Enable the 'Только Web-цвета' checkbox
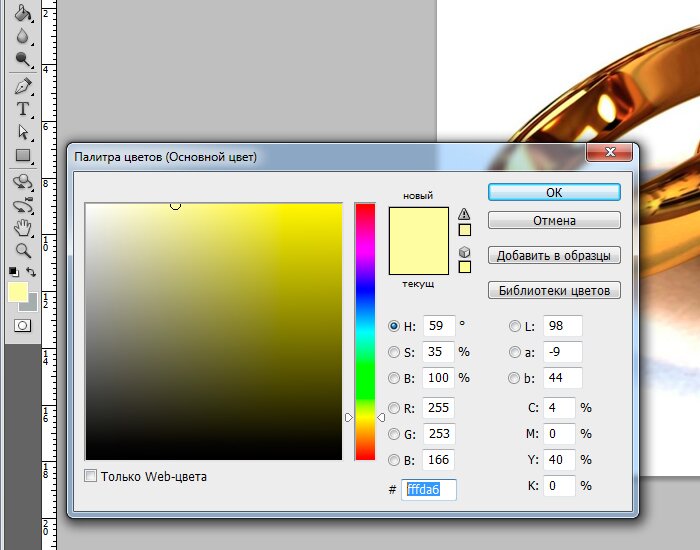The width and height of the screenshot is (700, 550). [x=92, y=476]
